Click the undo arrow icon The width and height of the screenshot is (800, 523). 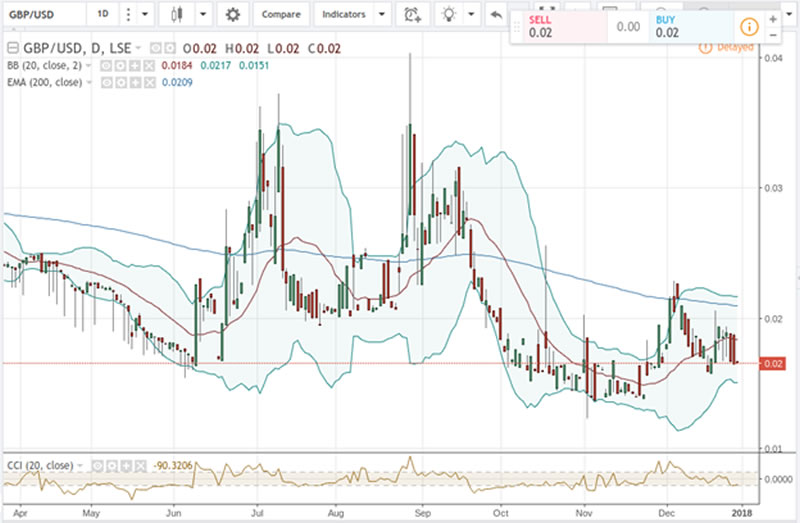pos(495,15)
